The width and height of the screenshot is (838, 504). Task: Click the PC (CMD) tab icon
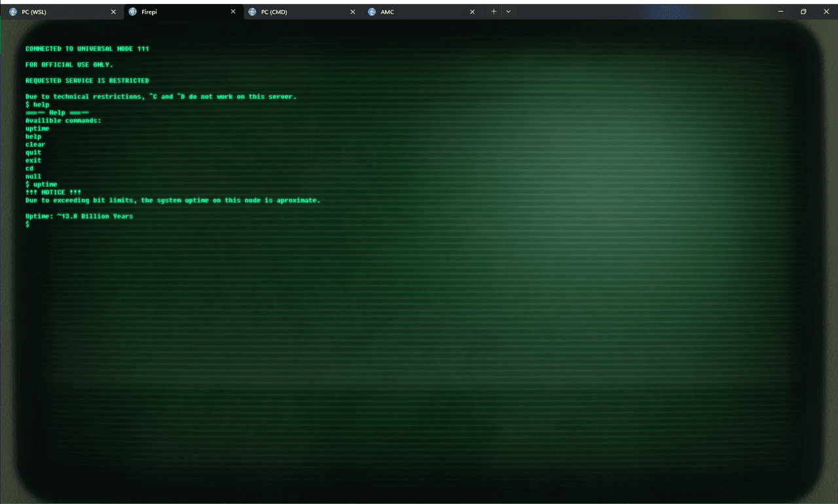pos(252,12)
